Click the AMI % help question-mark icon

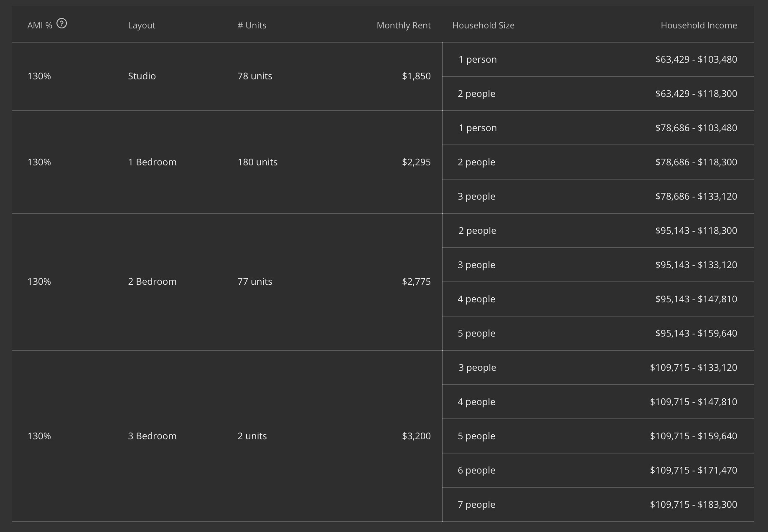point(61,23)
